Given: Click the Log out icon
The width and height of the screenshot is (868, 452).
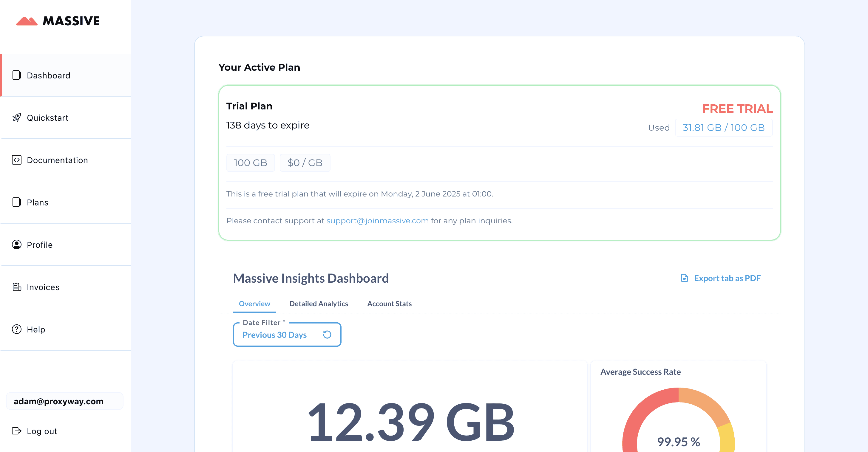Looking at the screenshot, I should point(16,431).
